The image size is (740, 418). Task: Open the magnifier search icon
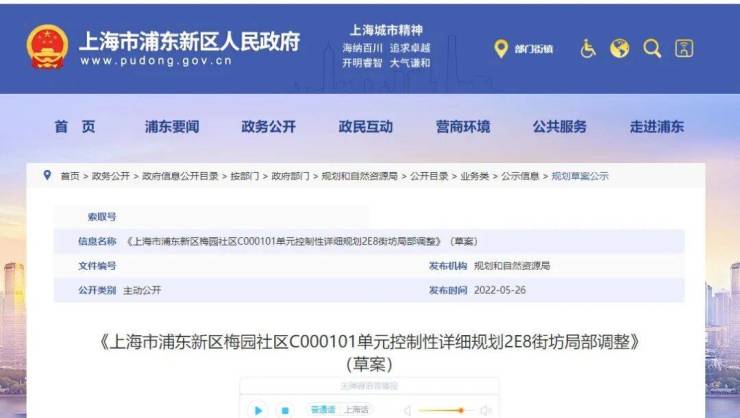point(652,48)
